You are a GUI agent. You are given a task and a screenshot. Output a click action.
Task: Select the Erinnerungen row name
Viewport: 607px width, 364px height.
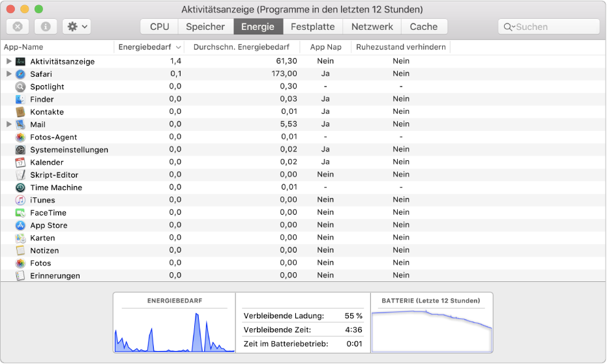coord(55,276)
